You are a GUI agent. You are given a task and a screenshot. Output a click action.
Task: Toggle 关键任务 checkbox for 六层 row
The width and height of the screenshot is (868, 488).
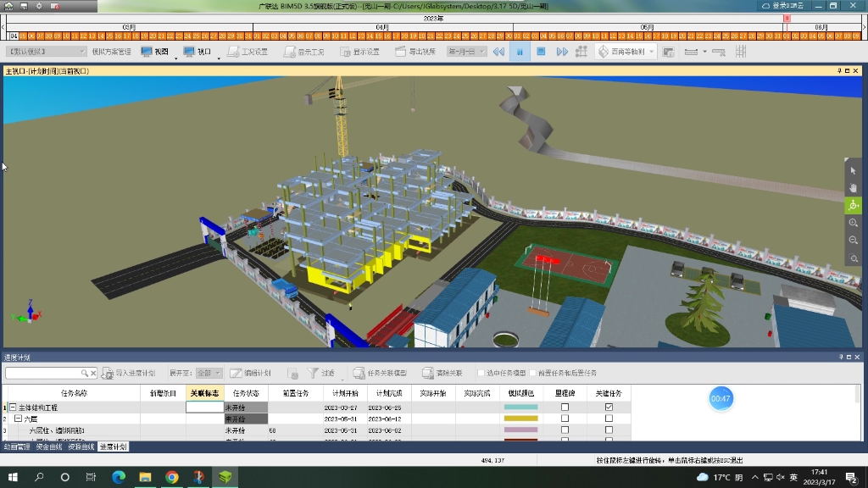tap(609, 419)
